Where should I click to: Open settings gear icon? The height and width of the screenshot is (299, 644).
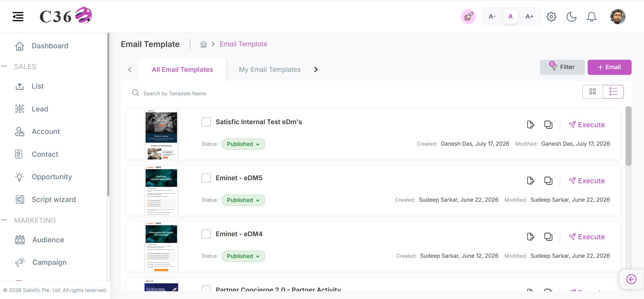coord(551,17)
